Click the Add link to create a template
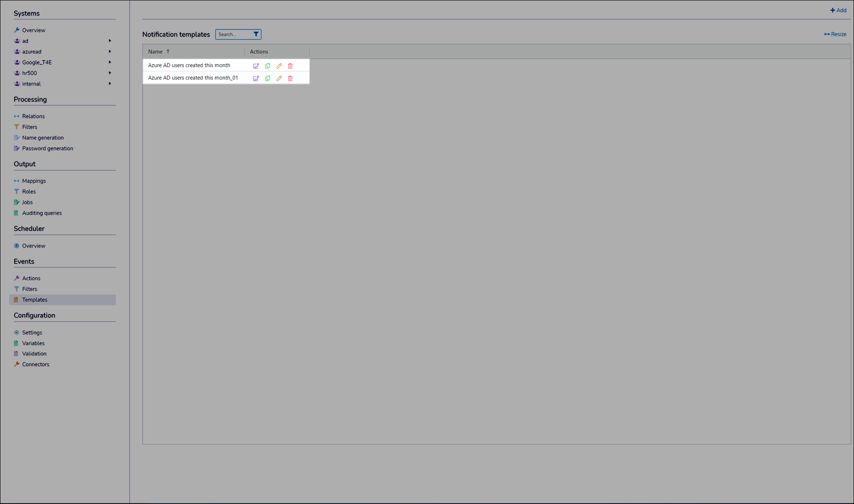 pyautogui.click(x=838, y=10)
